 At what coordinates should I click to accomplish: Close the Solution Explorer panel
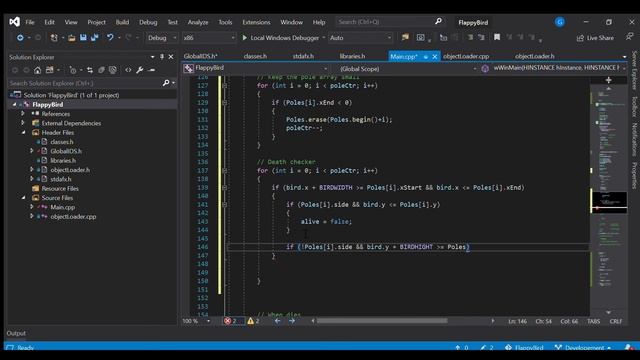[x=171, y=57]
